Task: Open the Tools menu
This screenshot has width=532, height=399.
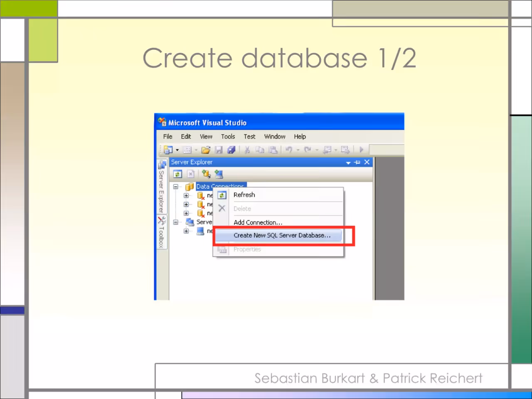Action: coord(228,136)
